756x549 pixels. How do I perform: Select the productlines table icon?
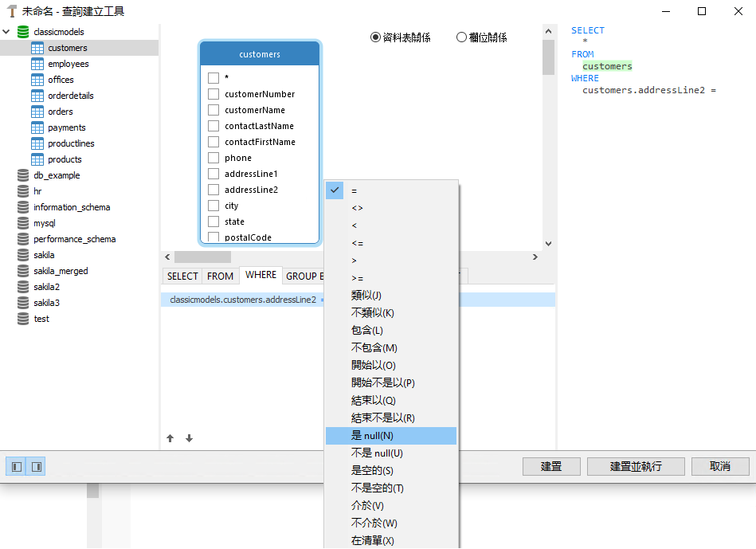pyautogui.click(x=37, y=143)
